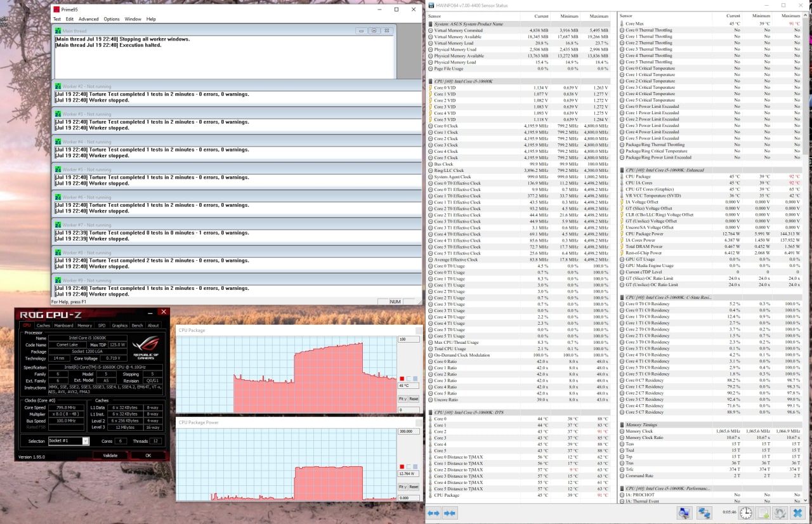This screenshot has width=812, height=524.
Task: Click the CPU Package graph maximum value field
Action: click(x=409, y=339)
